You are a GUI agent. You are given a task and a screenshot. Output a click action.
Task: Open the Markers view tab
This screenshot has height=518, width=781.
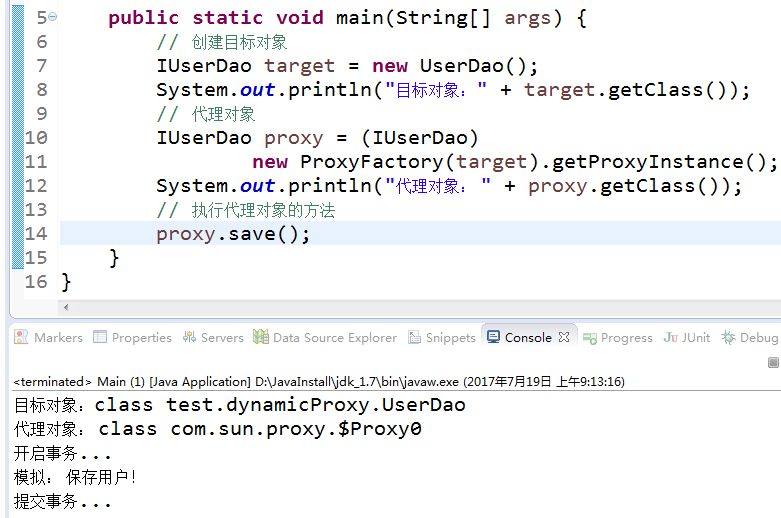coord(48,337)
